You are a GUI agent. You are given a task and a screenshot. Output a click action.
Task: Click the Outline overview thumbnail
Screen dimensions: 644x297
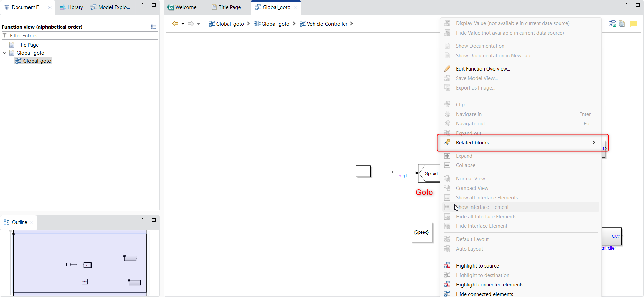pyautogui.click(x=80, y=263)
